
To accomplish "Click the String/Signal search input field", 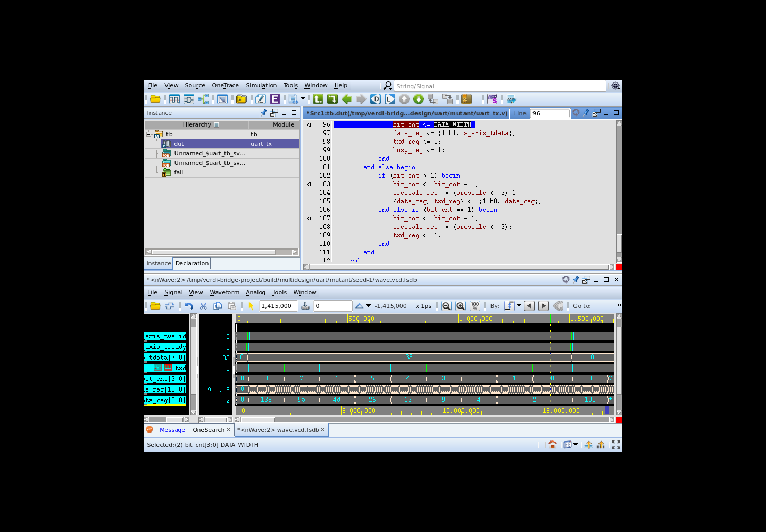I will 500,86.
